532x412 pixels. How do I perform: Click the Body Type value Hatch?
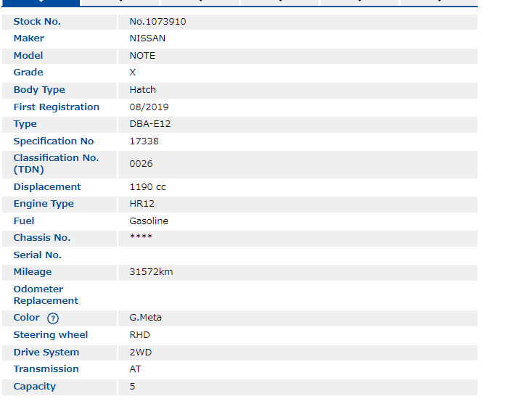[142, 90]
